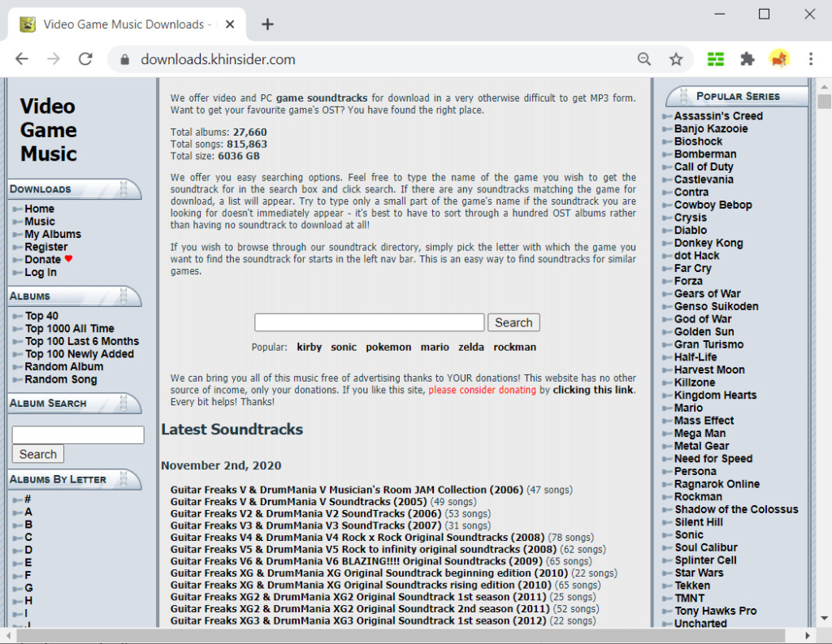
Task: Open the Kingdom Hearts series link
Action: 715,395
